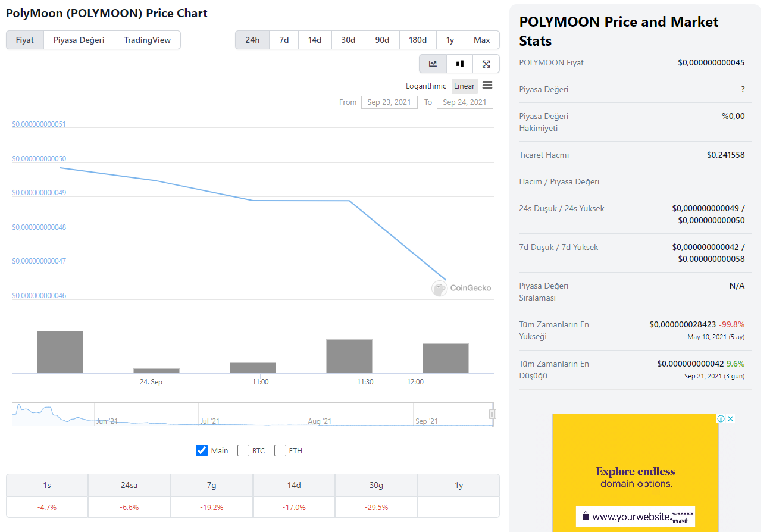Screen dimensions: 773x532
Task: Open the chart hamburger menu icon
Action: (x=487, y=85)
